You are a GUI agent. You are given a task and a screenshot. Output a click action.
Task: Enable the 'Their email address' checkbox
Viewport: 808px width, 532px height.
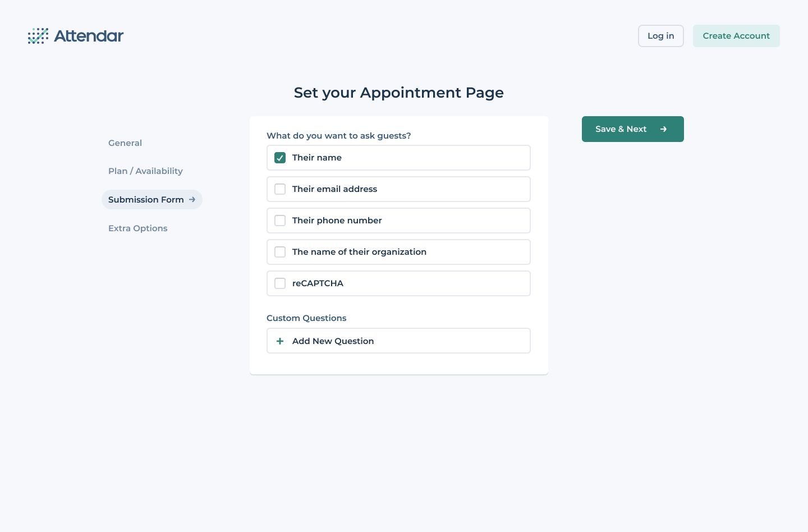point(280,189)
